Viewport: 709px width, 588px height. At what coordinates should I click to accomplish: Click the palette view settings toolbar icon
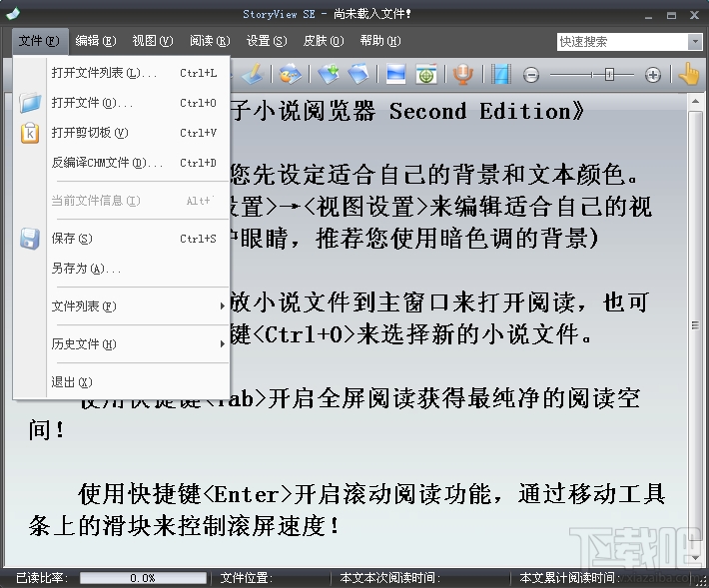pos(290,74)
